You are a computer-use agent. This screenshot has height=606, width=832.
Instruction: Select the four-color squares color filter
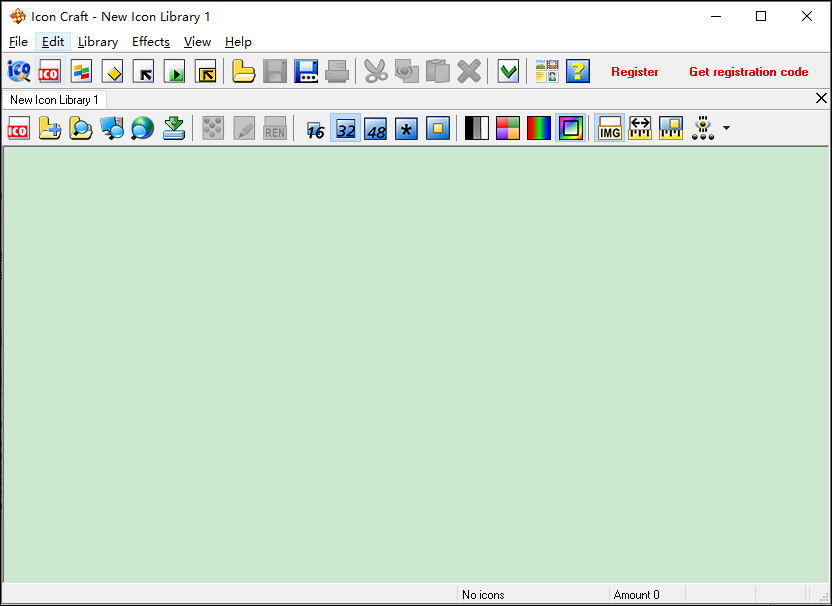pyautogui.click(x=508, y=128)
